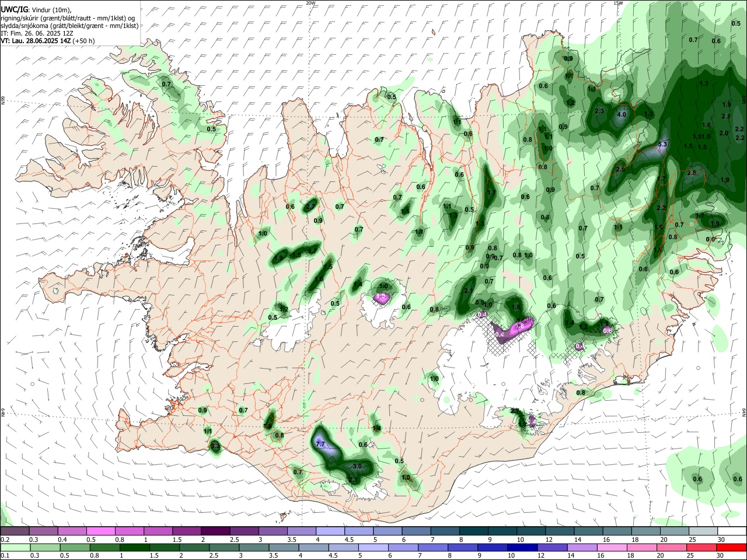Image resolution: width=747 pixels, height=560 pixels.
Task: Click the dark purple 0.2 snow legend swatch
Action: 15,531
